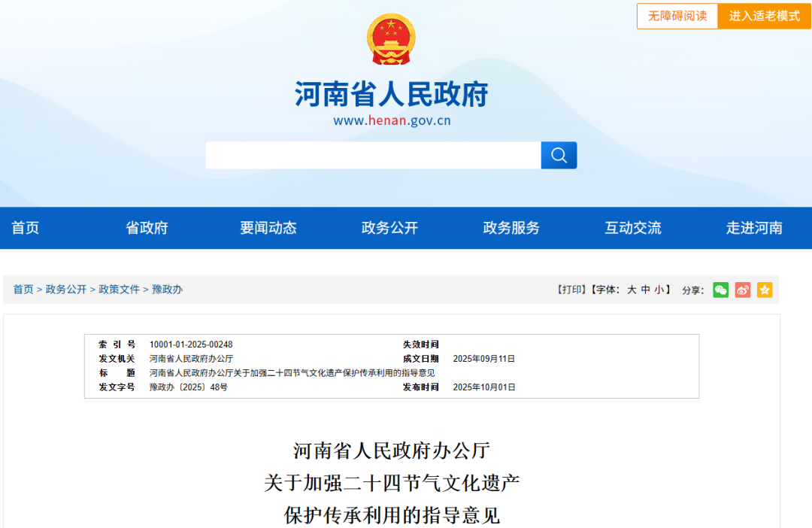Open 互动交流 navigation item
812x528 pixels.
pyautogui.click(x=633, y=228)
